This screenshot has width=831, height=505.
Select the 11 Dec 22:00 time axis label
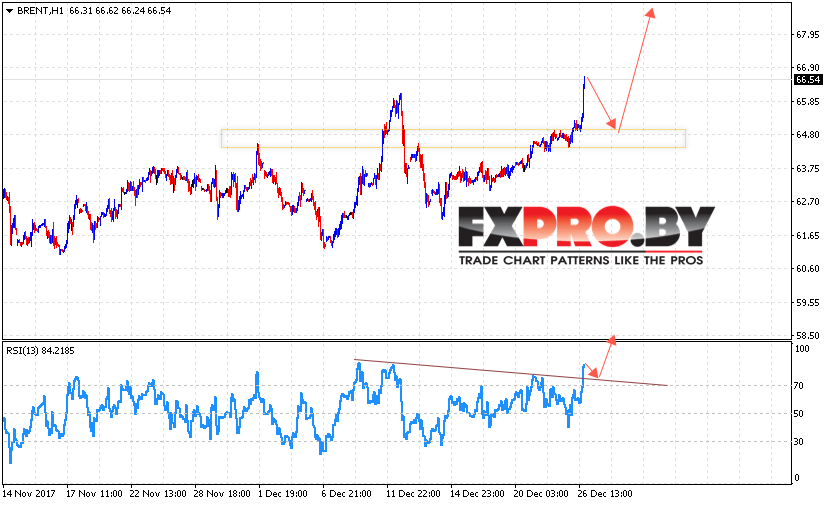click(413, 493)
